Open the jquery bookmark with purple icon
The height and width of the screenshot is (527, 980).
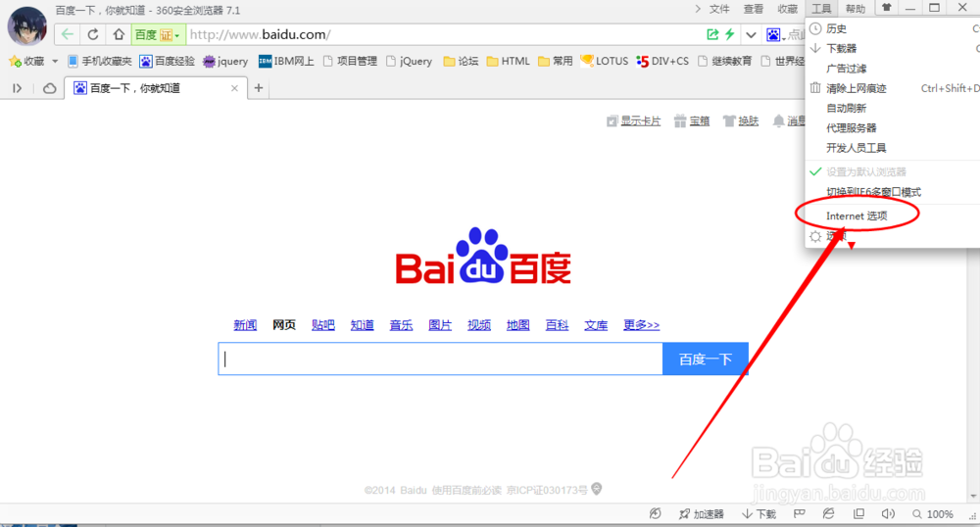point(225,61)
